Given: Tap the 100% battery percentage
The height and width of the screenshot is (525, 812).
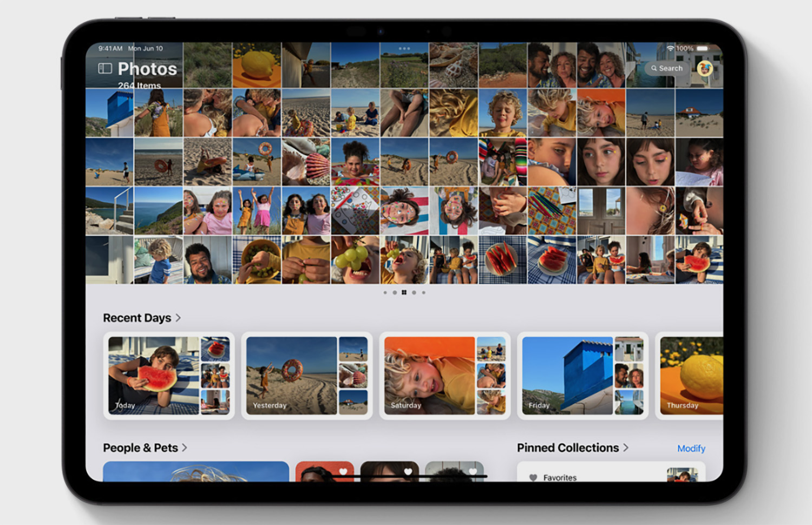Looking at the screenshot, I should [685, 48].
